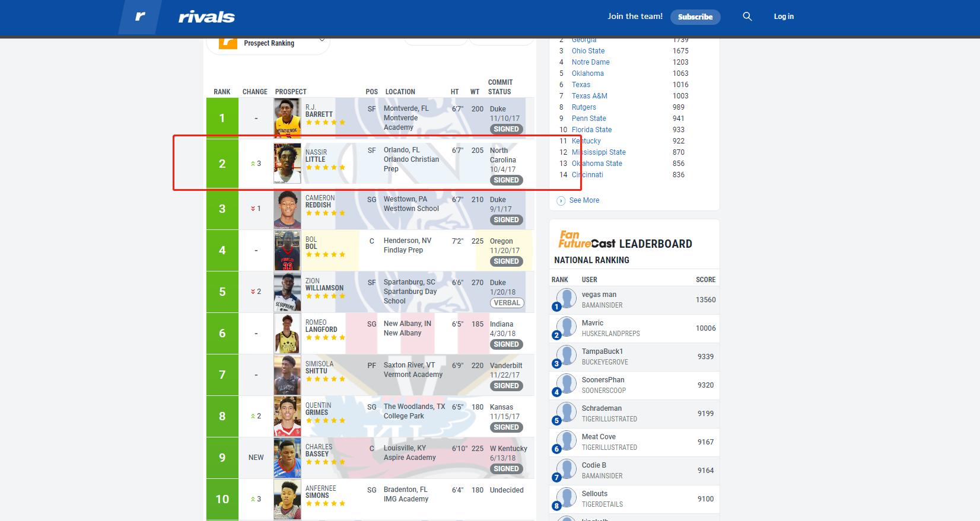Click the green rank 1 cell
980x521 pixels.
(x=222, y=118)
